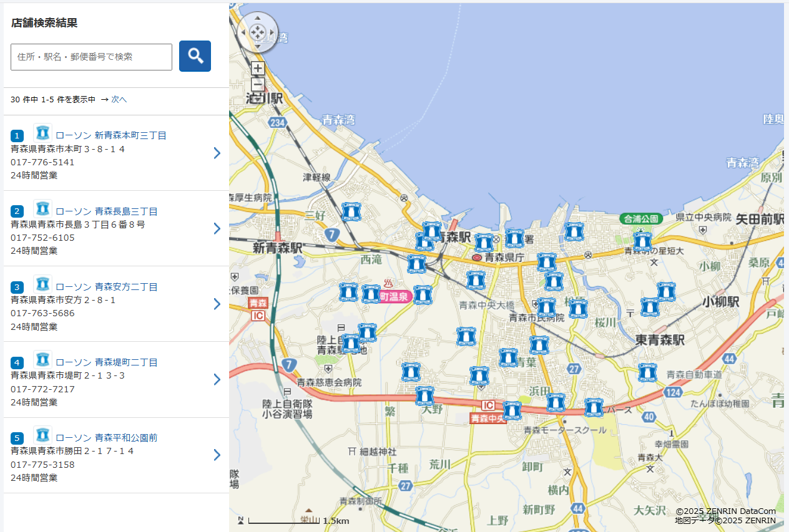Click the green 合浦公園 park label
789x532 pixels.
641,219
